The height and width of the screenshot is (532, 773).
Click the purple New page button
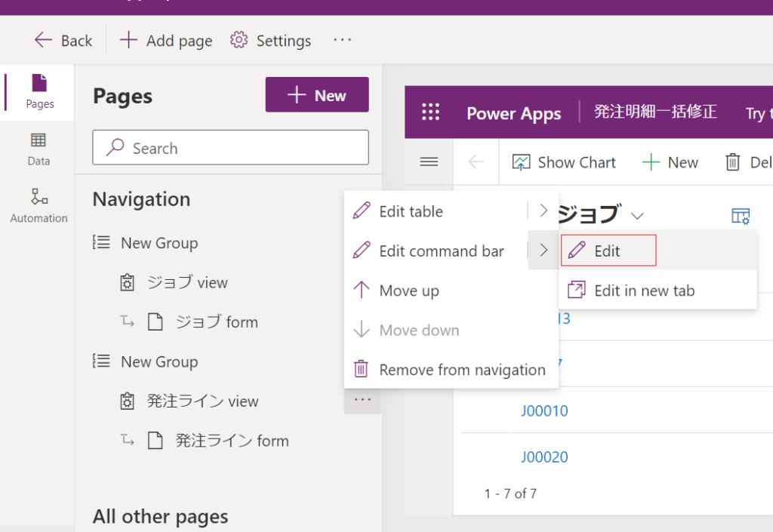[x=317, y=95]
